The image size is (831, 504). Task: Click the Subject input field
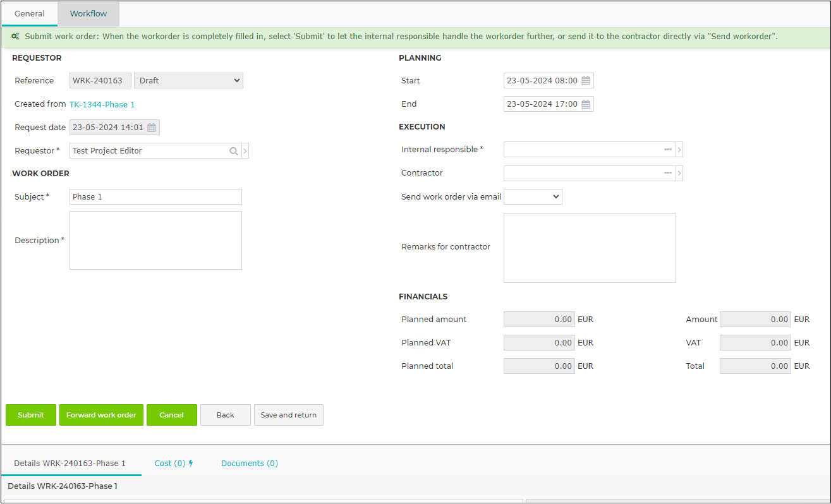click(x=155, y=196)
